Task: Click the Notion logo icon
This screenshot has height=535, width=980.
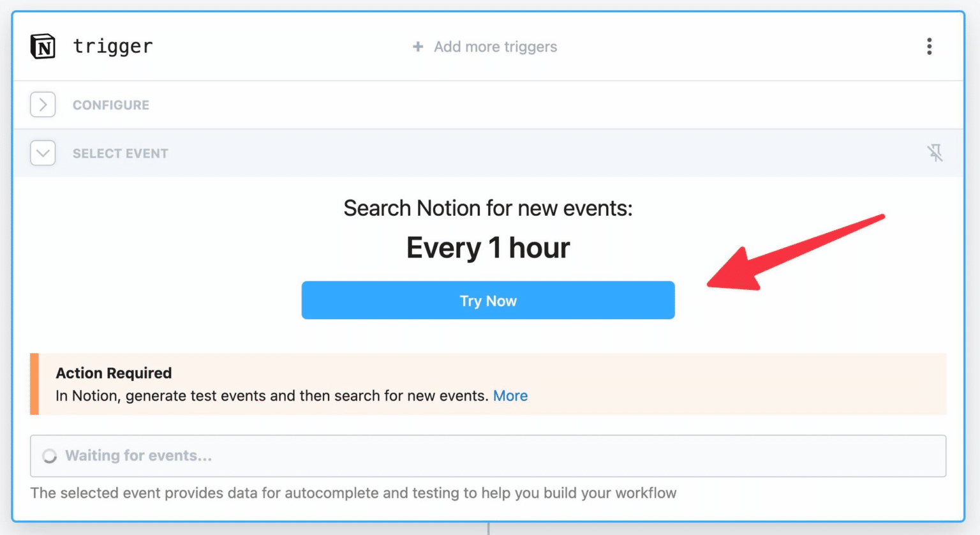Action: click(x=43, y=47)
